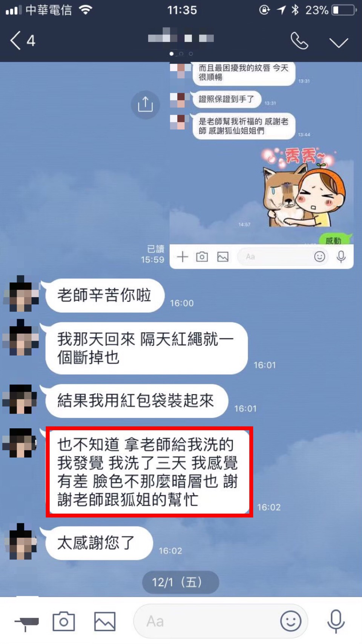The height and width of the screenshot is (644, 362).
Task: Open sender avatar next to 老師辛苦你啦
Action: (x=21, y=294)
